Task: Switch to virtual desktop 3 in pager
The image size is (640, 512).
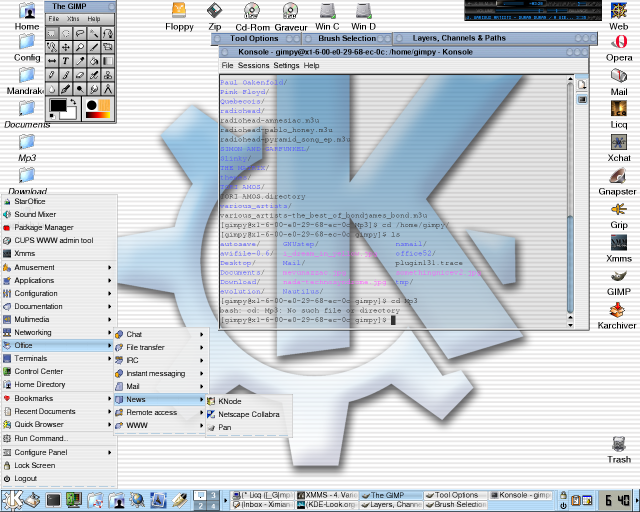Action: 213,495
